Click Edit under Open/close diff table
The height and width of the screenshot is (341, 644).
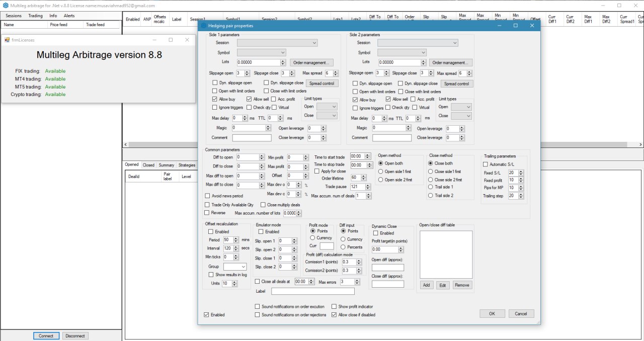point(443,285)
